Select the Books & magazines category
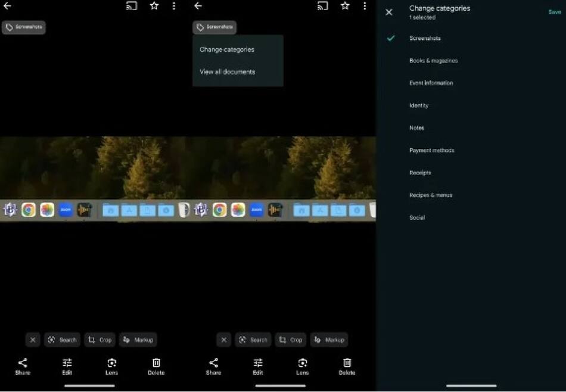This screenshot has width=566, height=392. tap(433, 61)
